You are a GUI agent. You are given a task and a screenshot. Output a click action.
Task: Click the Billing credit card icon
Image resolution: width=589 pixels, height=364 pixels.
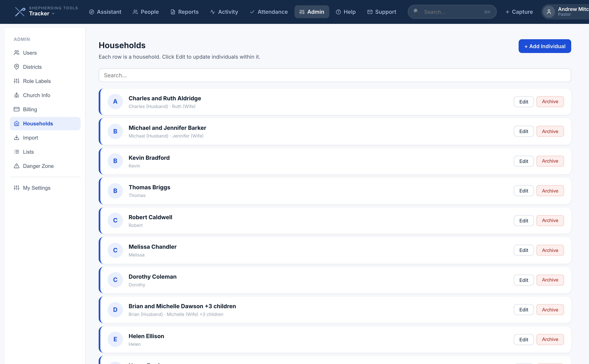[17, 109]
